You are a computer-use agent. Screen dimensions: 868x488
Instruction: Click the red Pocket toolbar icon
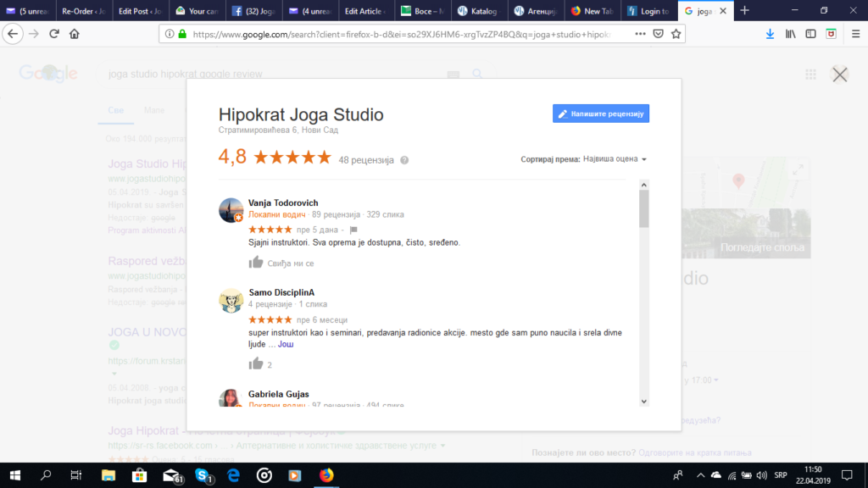point(831,34)
